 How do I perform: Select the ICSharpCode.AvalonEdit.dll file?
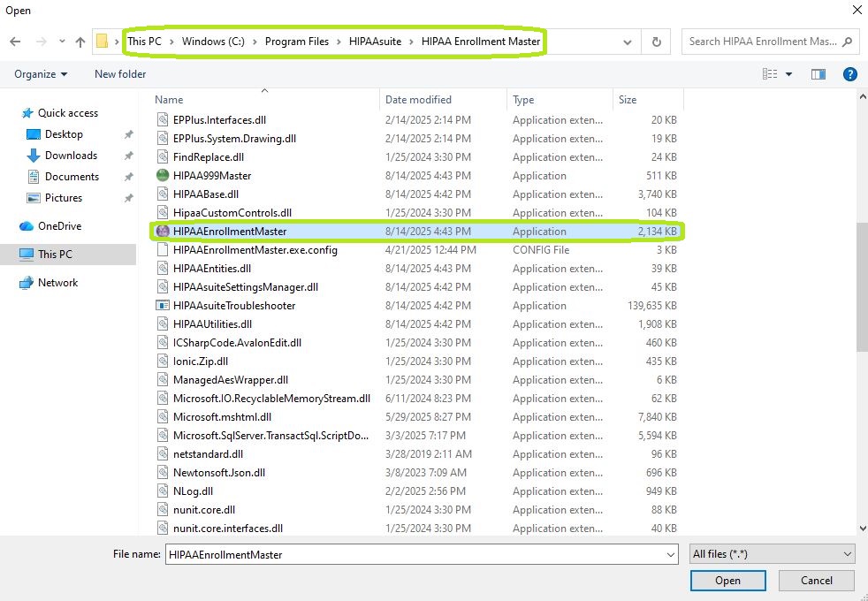pyautogui.click(x=238, y=343)
